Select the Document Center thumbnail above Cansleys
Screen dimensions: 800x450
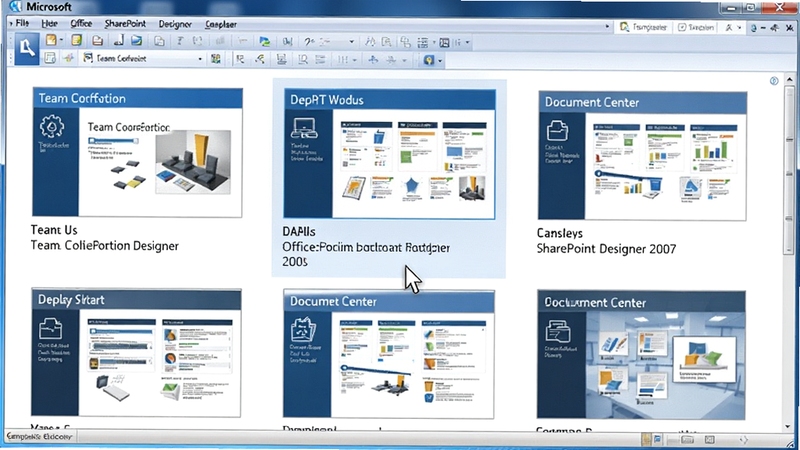[642, 156]
